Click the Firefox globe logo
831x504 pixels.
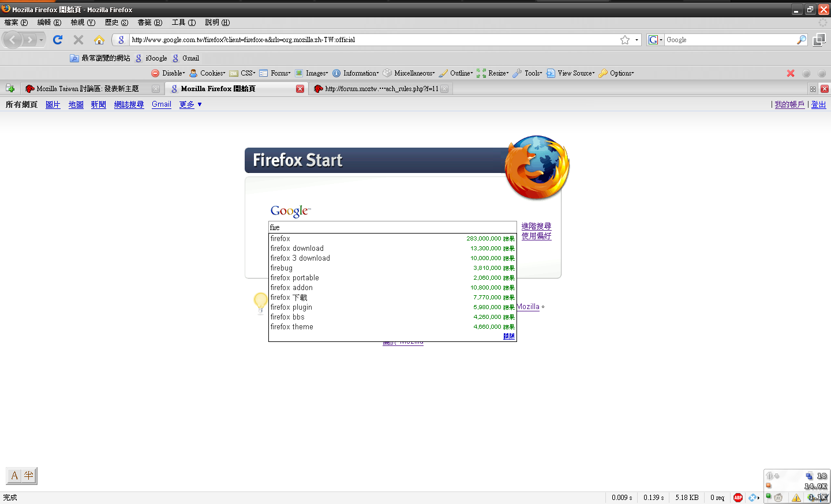tap(537, 167)
